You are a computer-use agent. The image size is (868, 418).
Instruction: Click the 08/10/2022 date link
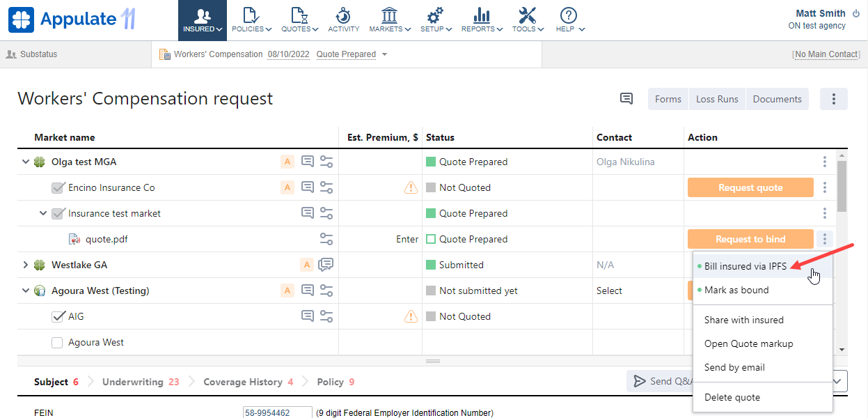(288, 54)
